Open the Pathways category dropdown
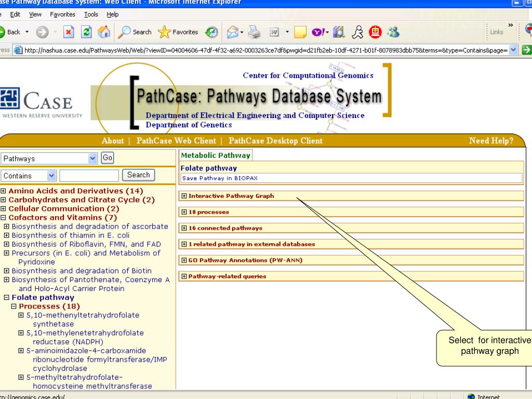532x399 pixels. point(49,158)
